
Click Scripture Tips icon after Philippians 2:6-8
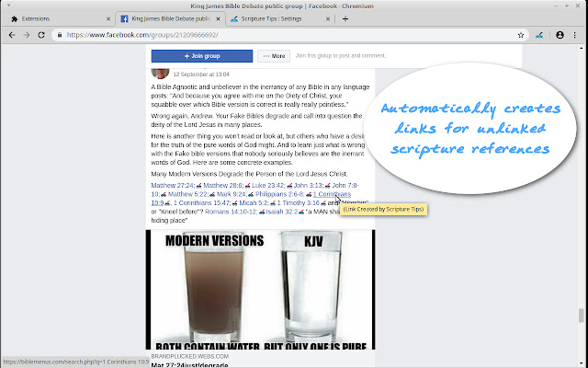tap(309, 194)
